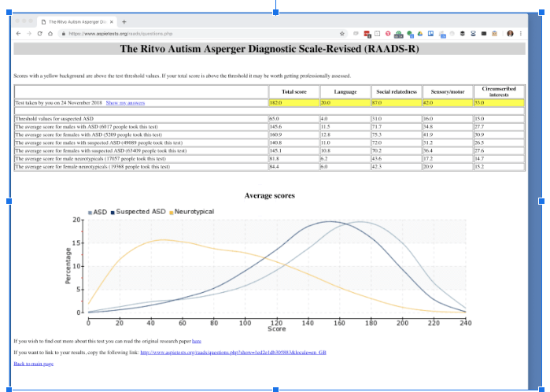
Task: Click the male neurotypicals row label
Action: (90, 159)
